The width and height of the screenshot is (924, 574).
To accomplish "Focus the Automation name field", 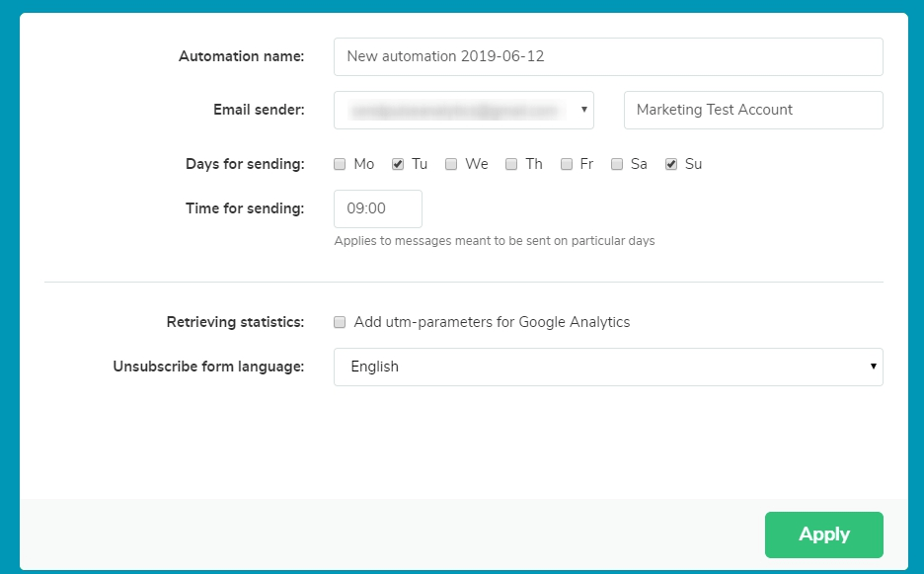I will coord(607,57).
